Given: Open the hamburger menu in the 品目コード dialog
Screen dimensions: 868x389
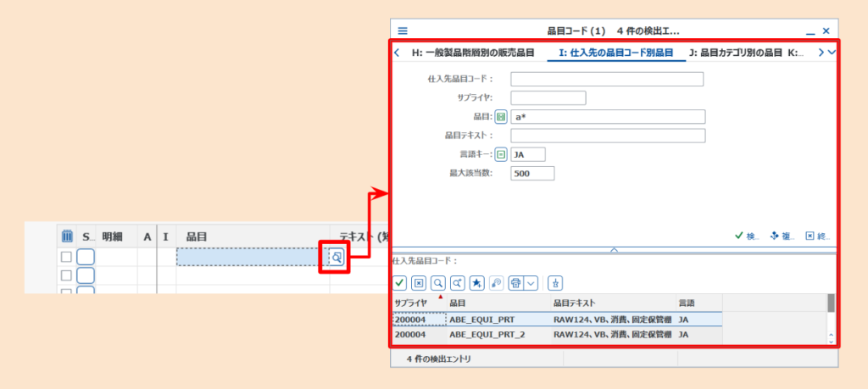Looking at the screenshot, I should tap(403, 31).
